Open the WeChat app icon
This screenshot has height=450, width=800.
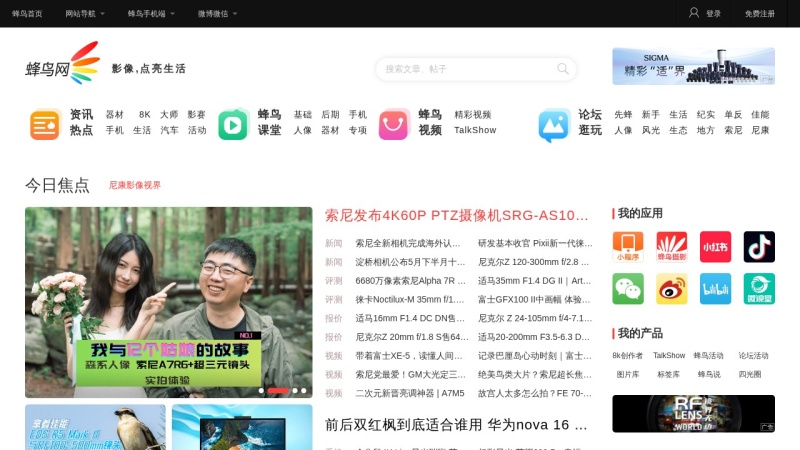click(x=628, y=289)
